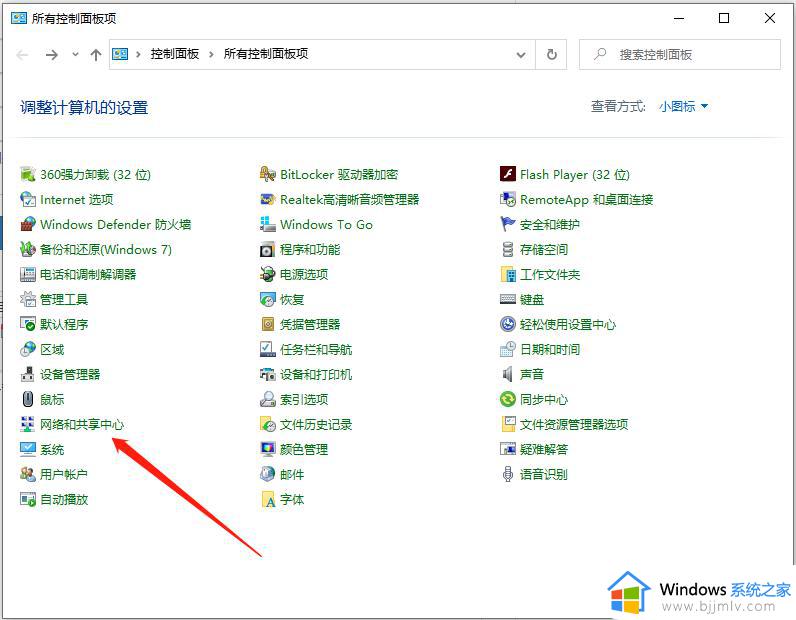This screenshot has width=796, height=620.
Task: Go forward with the forward arrow
Action: [x=51, y=54]
